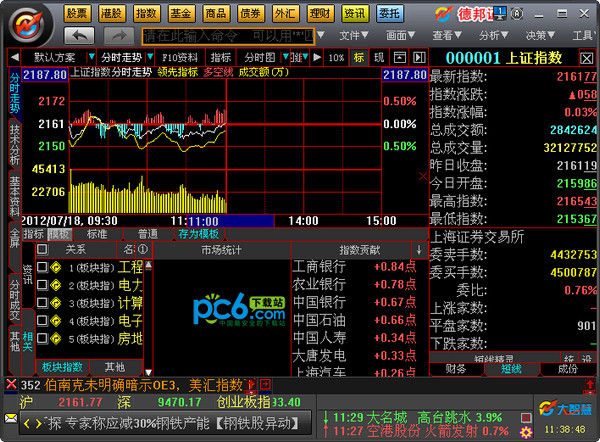Screen dimensions: 600x442
Task: Check the box for row 1 板块指 工程
Action: coord(41,267)
